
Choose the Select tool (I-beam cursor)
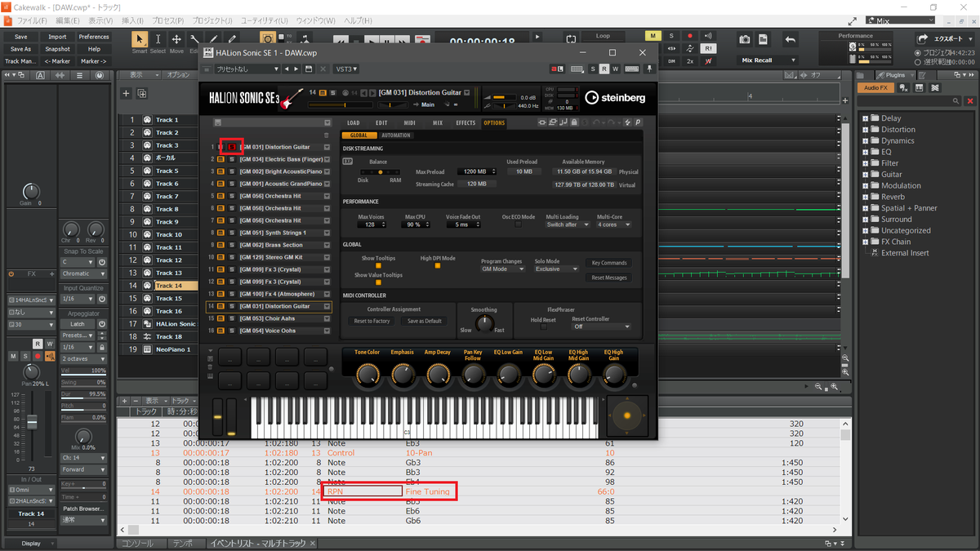tap(158, 40)
